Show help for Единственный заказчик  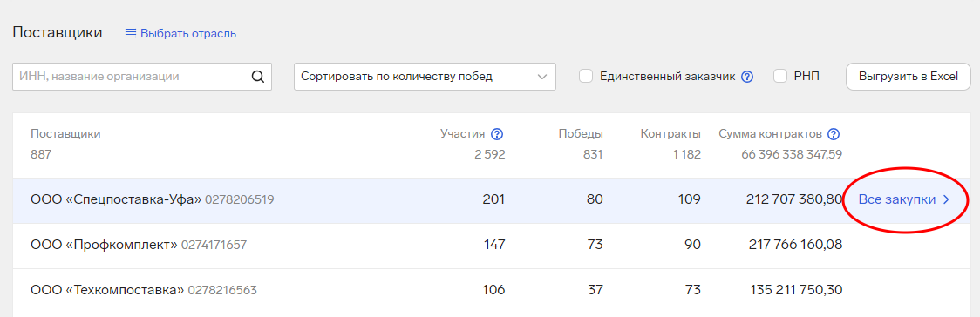747,77
